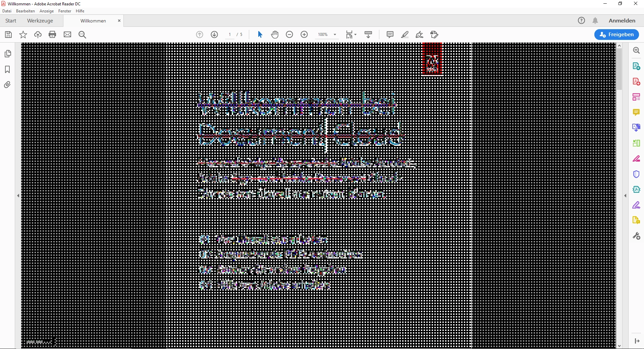Viewport: 644px width, 349px height.
Task: Open Protect shield tool in right pane
Action: click(x=636, y=174)
